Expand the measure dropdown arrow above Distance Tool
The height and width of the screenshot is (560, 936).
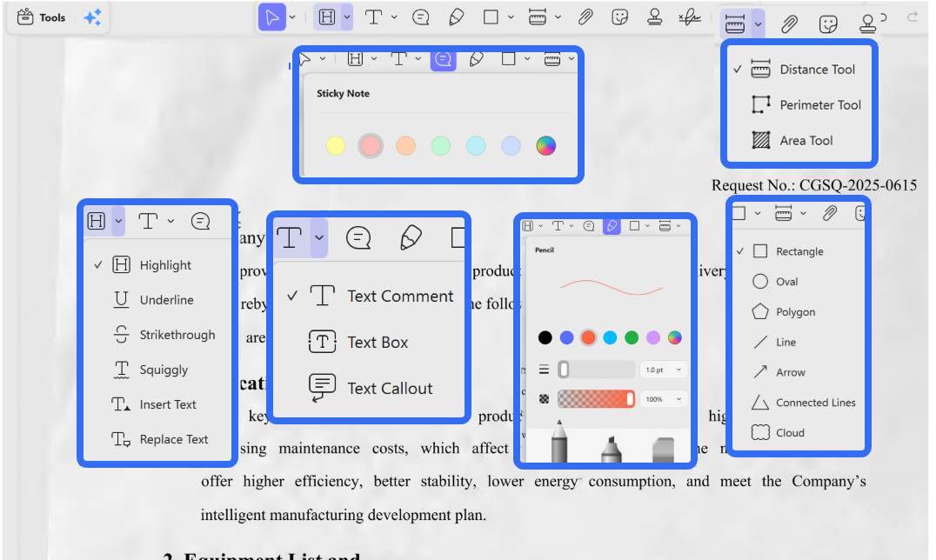coord(759,24)
